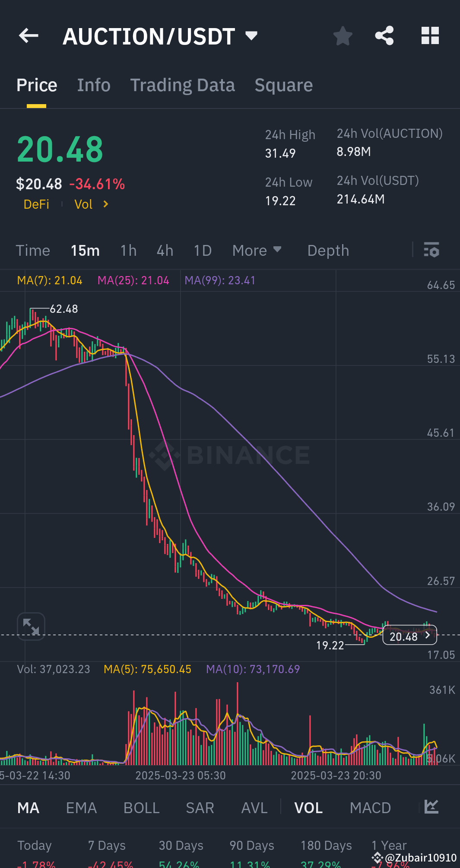This screenshot has height=868, width=460.
Task: Toggle the BOLL indicator
Action: pos(142,808)
